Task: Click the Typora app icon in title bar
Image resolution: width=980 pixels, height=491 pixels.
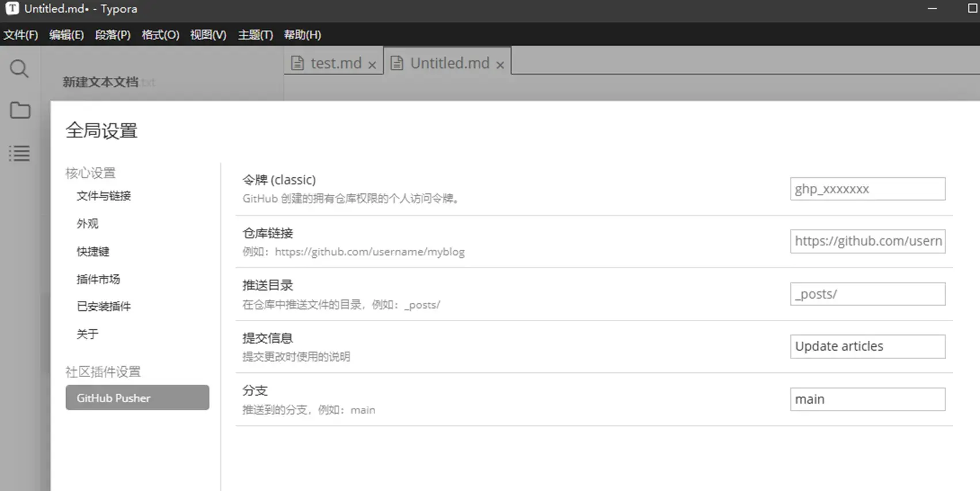Action: (12, 9)
